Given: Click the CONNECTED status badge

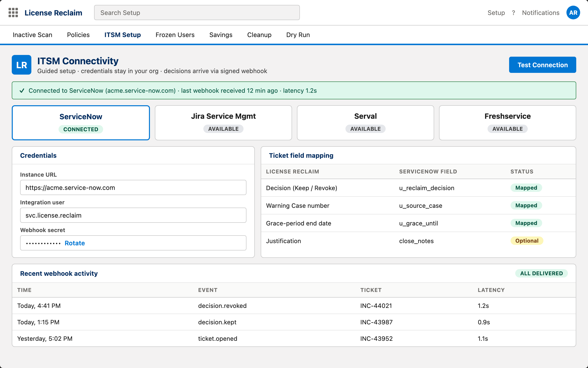Looking at the screenshot, I should coord(81,129).
